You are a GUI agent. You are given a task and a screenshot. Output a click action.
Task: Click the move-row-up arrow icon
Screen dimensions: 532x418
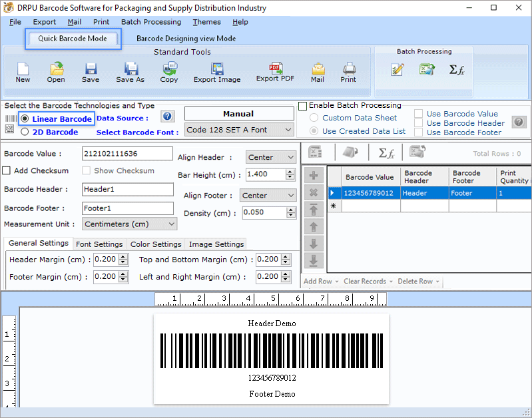coord(314,227)
